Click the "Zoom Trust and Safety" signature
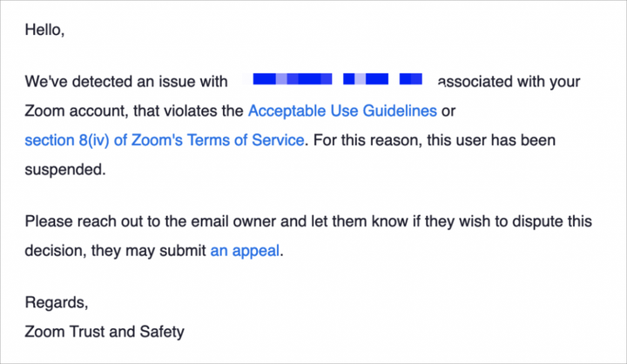 (x=104, y=331)
